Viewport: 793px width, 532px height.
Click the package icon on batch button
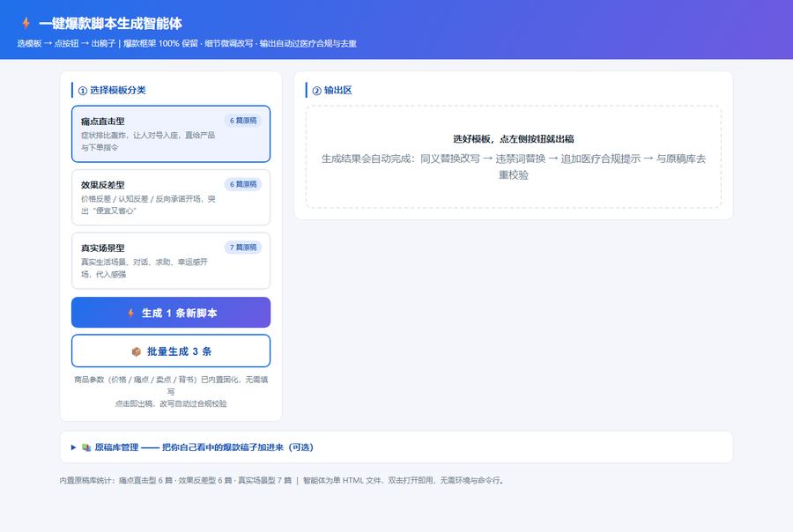[136, 351]
